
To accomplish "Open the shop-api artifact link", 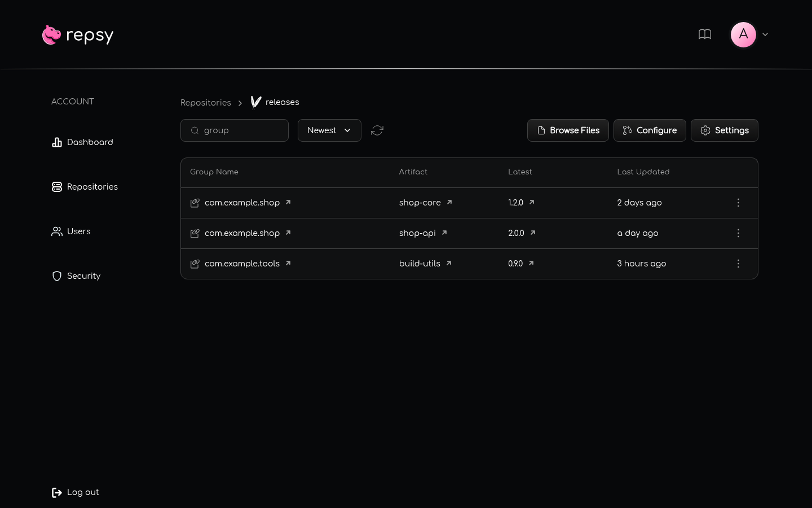I will (423, 233).
